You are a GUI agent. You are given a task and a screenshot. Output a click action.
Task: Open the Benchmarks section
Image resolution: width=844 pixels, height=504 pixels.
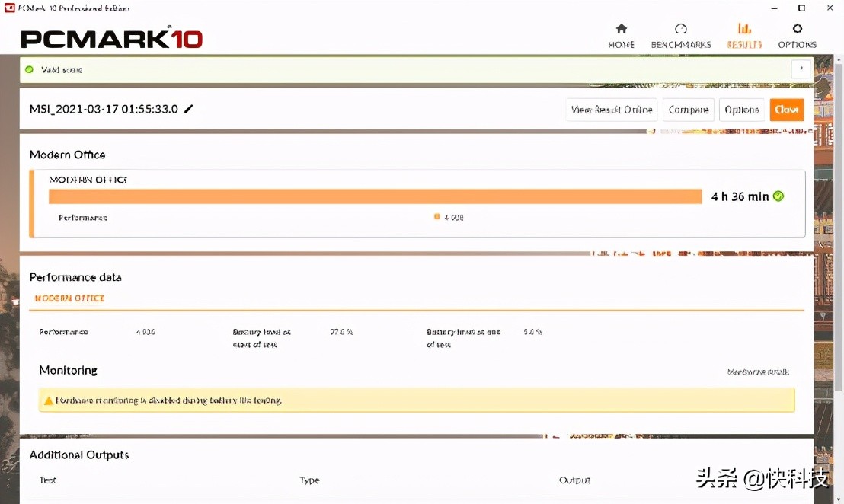(681, 36)
